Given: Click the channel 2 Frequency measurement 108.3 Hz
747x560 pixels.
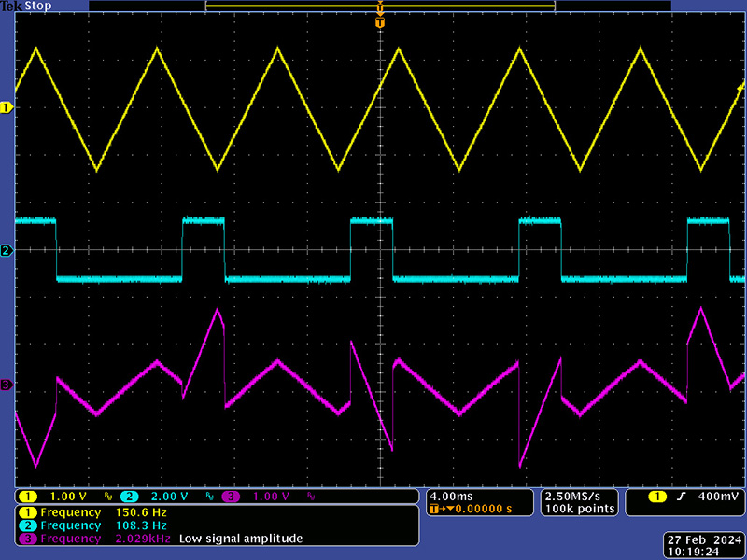Looking at the screenshot, I should click(98, 525).
